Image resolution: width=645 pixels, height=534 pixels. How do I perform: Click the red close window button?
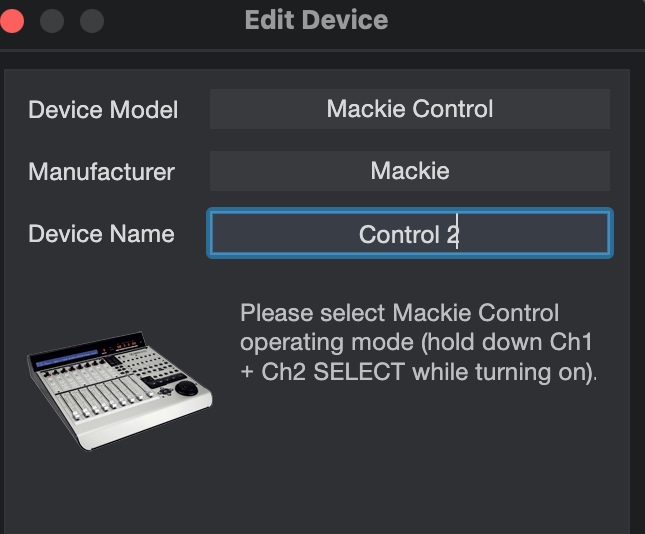click(x=13, y=20)
